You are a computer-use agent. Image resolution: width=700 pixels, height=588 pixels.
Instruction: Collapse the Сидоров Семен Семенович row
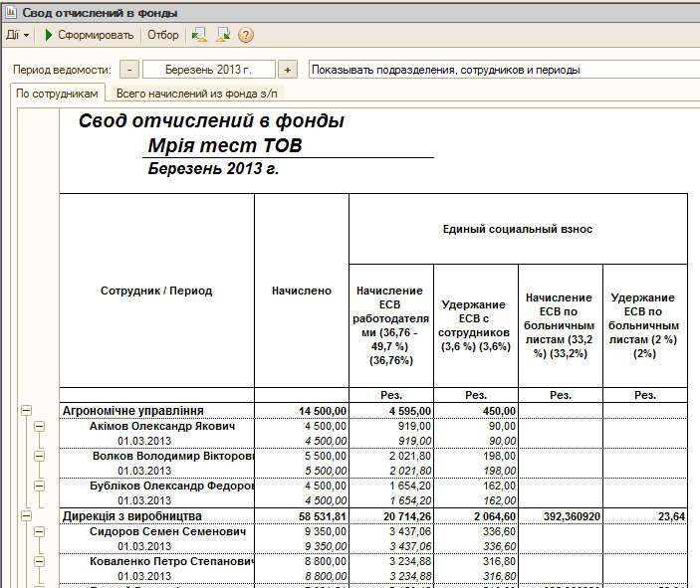pyautogui.click(x=40, y=532)
